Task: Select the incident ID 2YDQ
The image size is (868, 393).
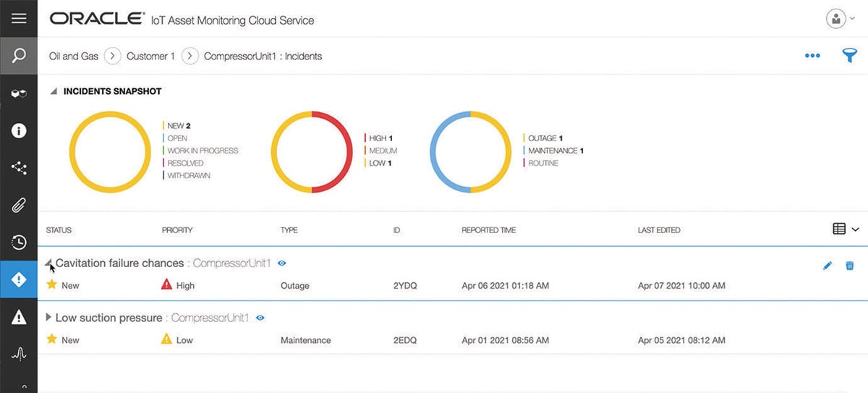Action: (405, 286)
